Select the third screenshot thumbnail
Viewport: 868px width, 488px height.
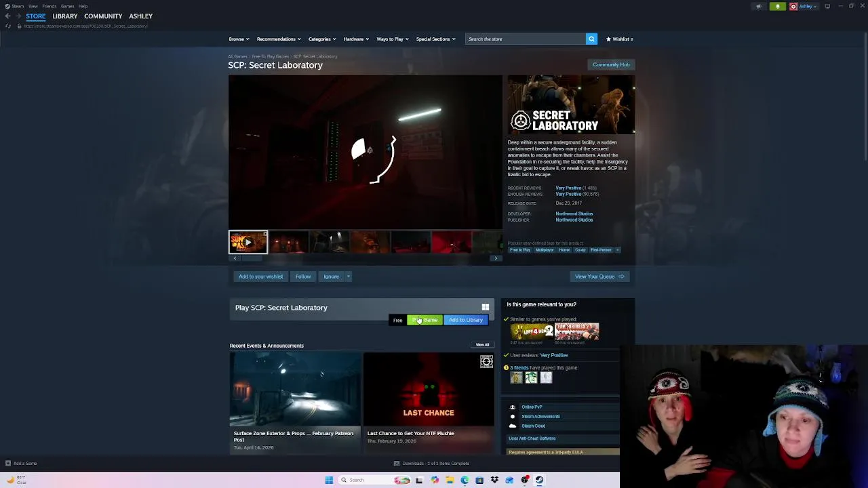(330, 242)
